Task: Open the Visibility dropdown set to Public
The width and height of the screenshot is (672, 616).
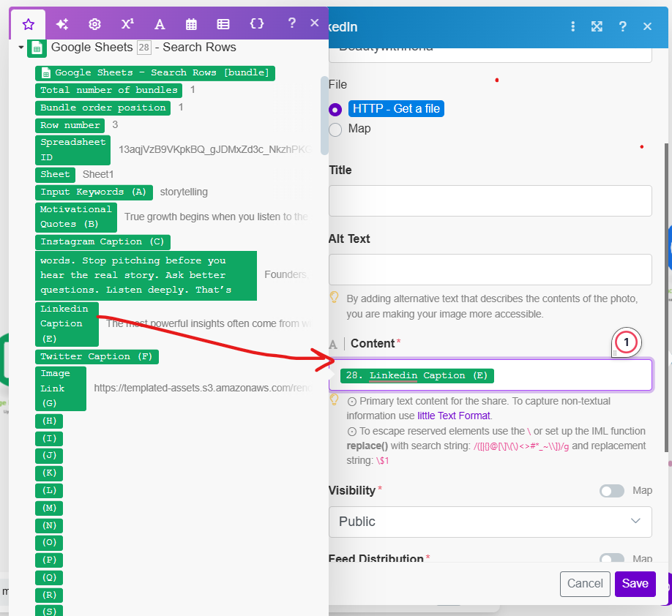Action: tap(490, 522)
